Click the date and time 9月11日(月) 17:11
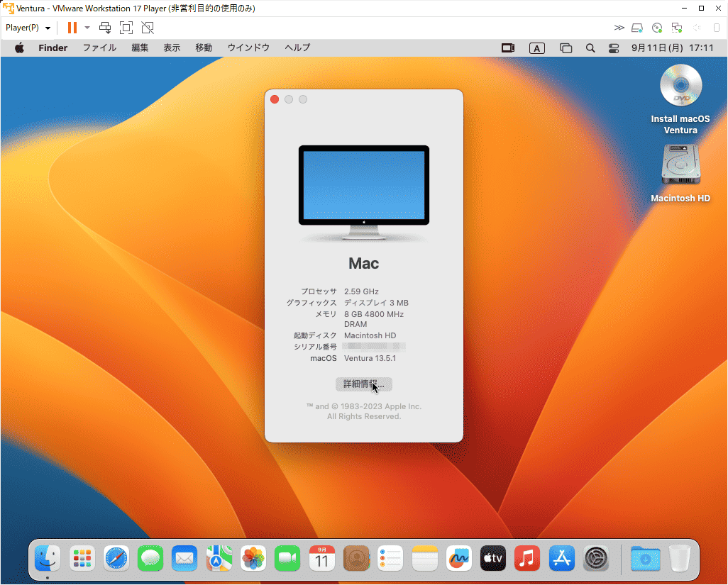Image resolution: width=728 pixels, height=585 pixels. (672, 48)
